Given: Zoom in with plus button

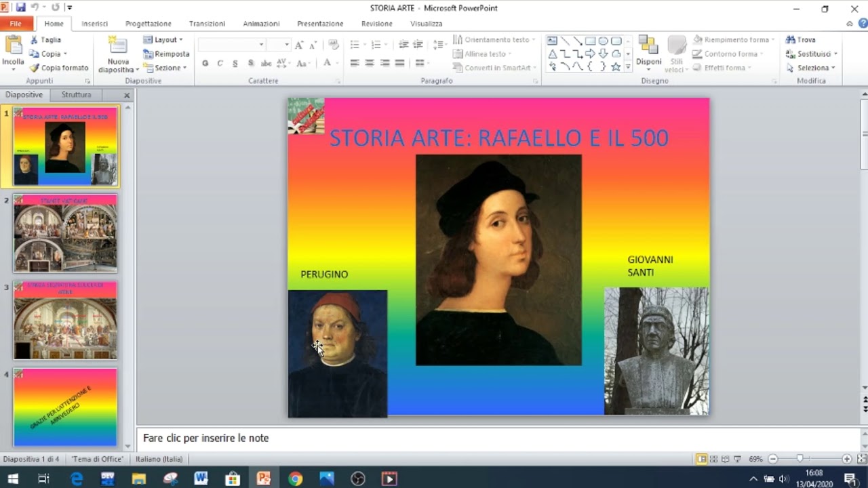Looking at the screenshot, I should [x=846, y=459].
